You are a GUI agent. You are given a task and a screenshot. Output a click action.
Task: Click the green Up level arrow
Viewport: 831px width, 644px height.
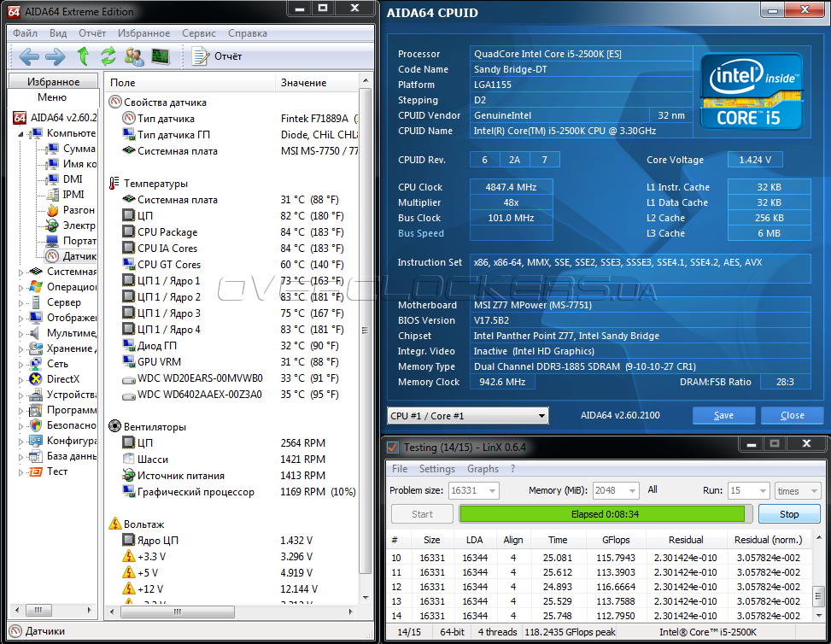click(83, 56)
